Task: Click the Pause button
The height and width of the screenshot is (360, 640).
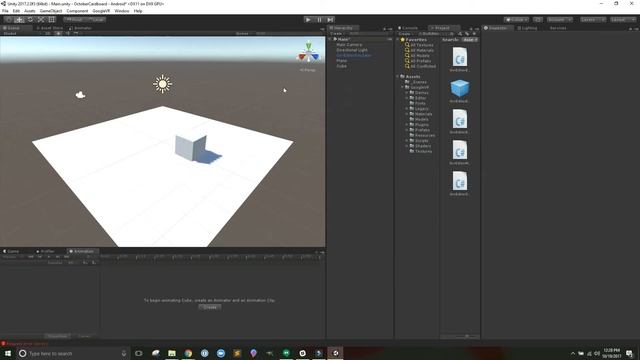Action: pos(319,19)
